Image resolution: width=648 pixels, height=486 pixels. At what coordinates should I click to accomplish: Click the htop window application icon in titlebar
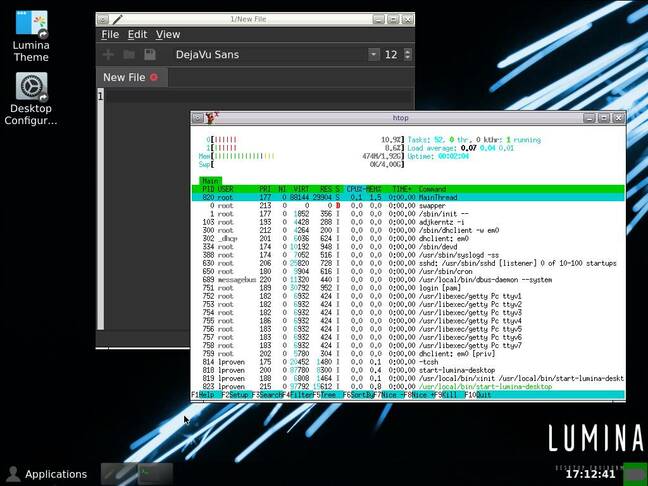click(x=212, y=118)
